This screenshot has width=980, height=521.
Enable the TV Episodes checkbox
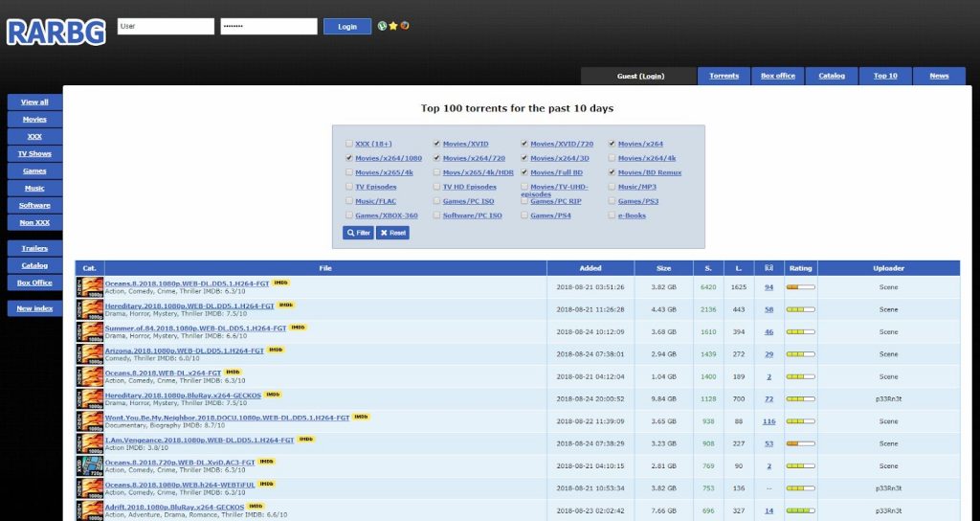(349, 187)
